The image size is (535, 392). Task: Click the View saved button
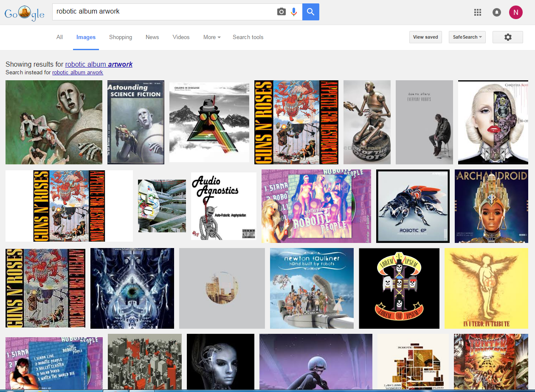pos(425,37)
